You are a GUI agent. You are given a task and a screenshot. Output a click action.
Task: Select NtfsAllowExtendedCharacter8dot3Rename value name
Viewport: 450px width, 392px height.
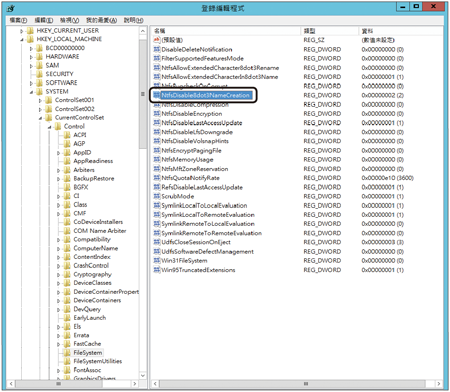point(220,68)
